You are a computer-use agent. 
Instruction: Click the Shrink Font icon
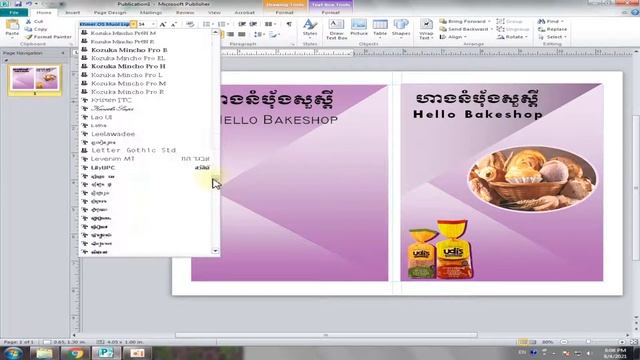[174, 24]
